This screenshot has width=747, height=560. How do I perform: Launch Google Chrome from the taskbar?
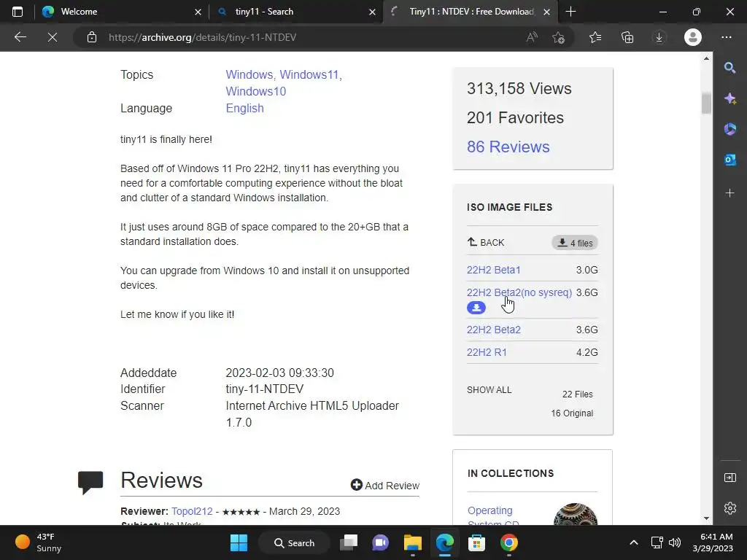click(x=508, y=542)
